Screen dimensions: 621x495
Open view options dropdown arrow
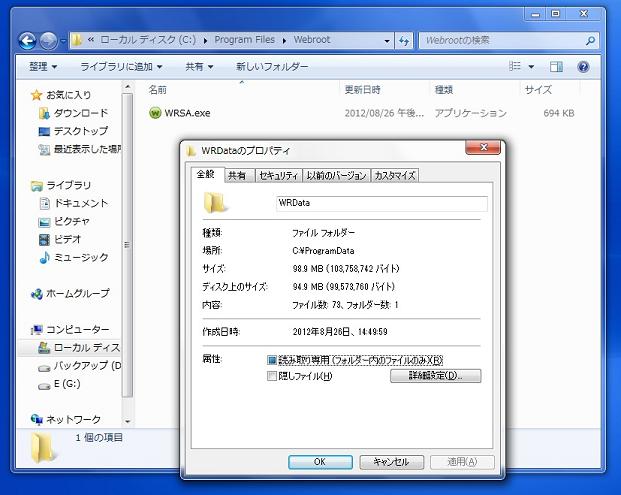[x=531, y=67]
